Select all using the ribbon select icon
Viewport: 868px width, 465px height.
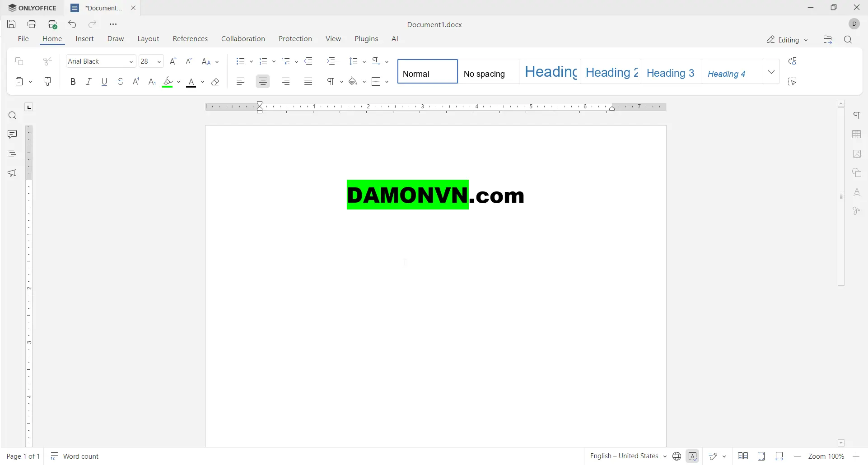tap(793, 82)
